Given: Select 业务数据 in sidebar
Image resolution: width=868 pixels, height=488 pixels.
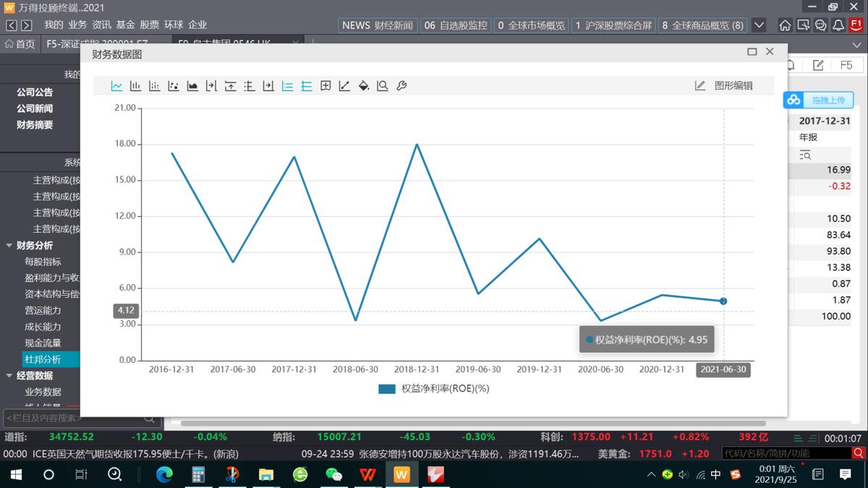Looking at the screenshot, I should coord(43,392).
